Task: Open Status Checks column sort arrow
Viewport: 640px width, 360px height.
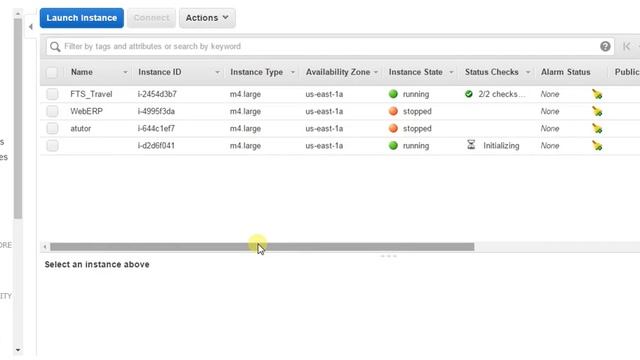Action: [x=528, y=73]
